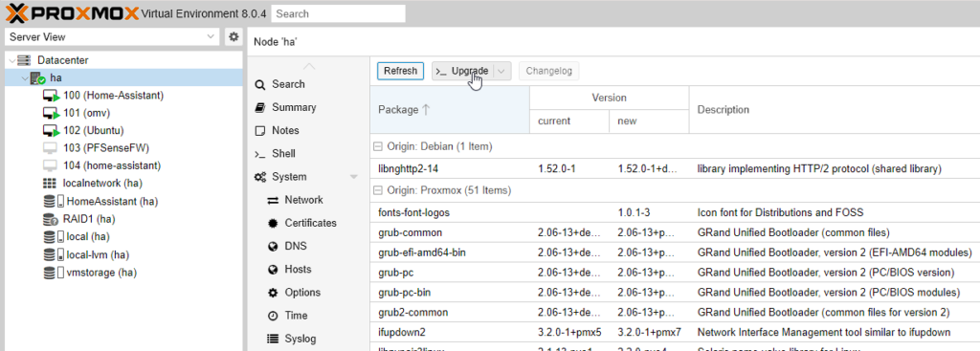Select the grub-pc package row
The height and width of the screenshot is (351, 980).
point(675,273)
